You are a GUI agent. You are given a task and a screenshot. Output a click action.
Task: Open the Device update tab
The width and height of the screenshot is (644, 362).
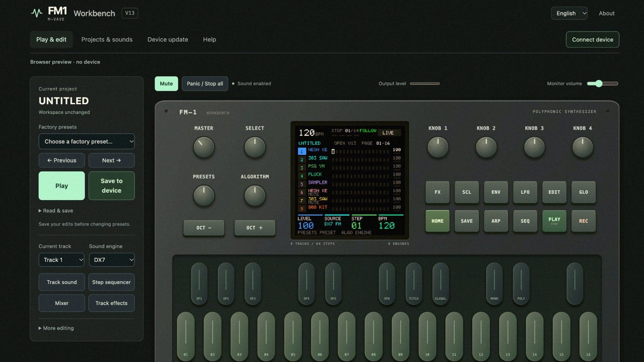click(168, 39)
